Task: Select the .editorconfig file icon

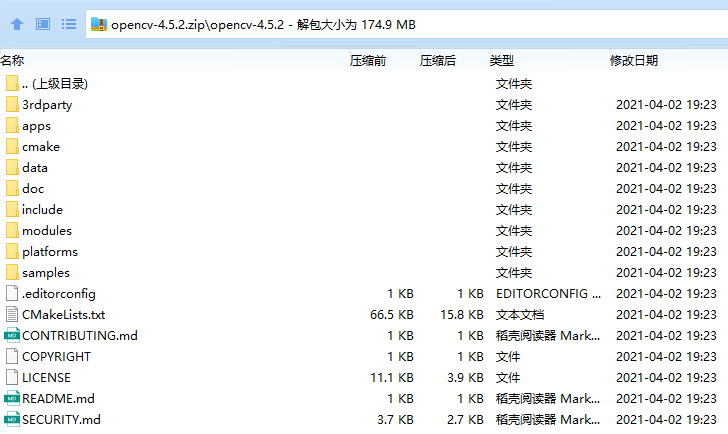Action: coord(12,293)
